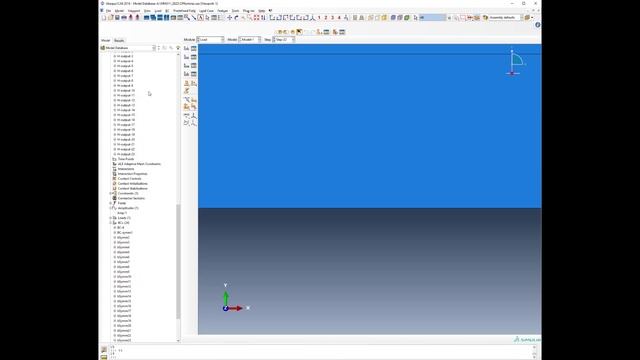
Task: Open the Boundary Condition Manager
Action: pos(194,57)
